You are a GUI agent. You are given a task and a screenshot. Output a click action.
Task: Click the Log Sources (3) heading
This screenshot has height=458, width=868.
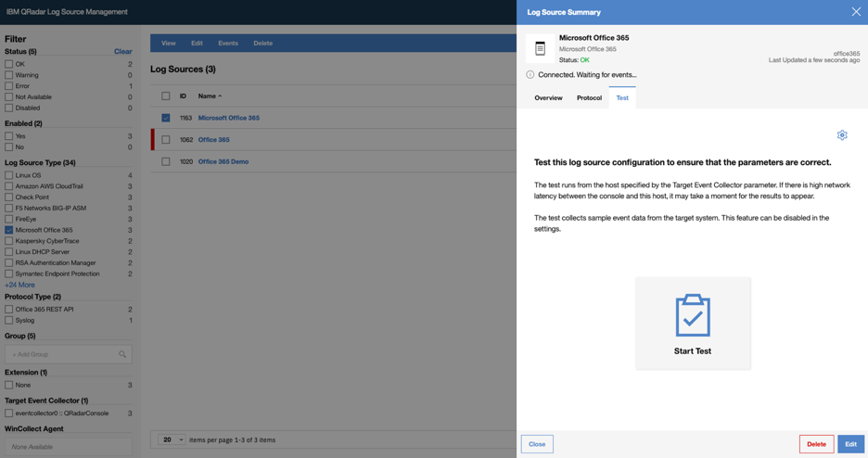click(183, 70)
